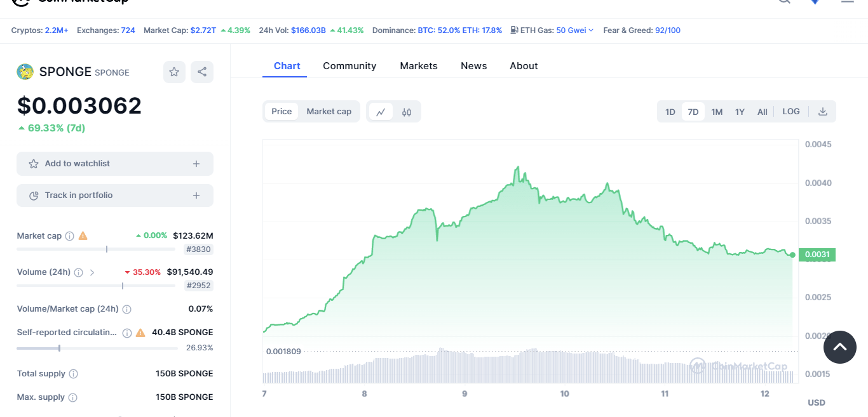Click the $0.003062 price value
The width and height of the screenshot is (868, 417).
click(x=79, y=105)
